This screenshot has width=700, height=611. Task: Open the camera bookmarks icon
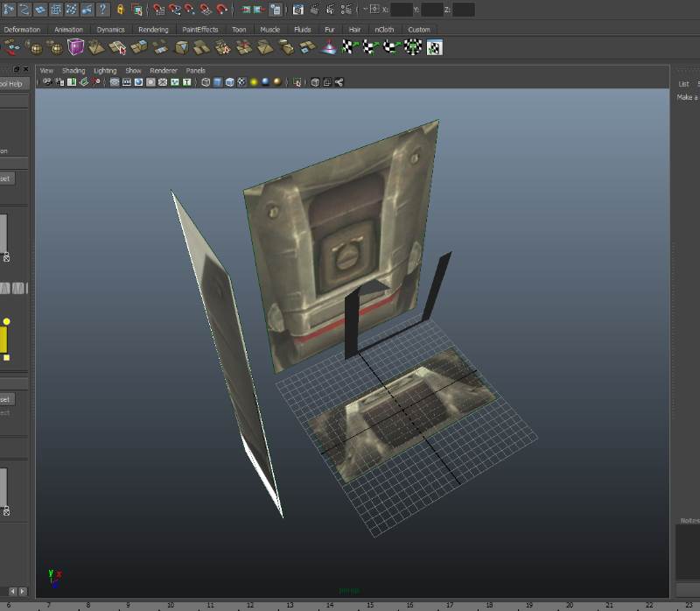tap(72, 82)
